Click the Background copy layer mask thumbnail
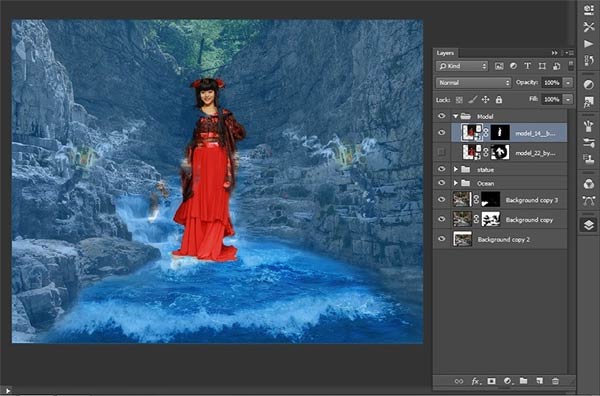Image resolution: width=600 pixels, height=396 pixels. [491, 219]
